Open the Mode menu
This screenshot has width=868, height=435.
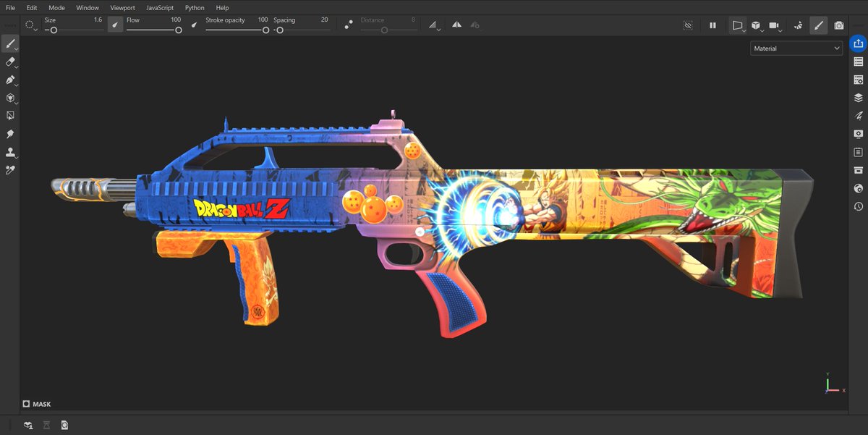[56, 7]
